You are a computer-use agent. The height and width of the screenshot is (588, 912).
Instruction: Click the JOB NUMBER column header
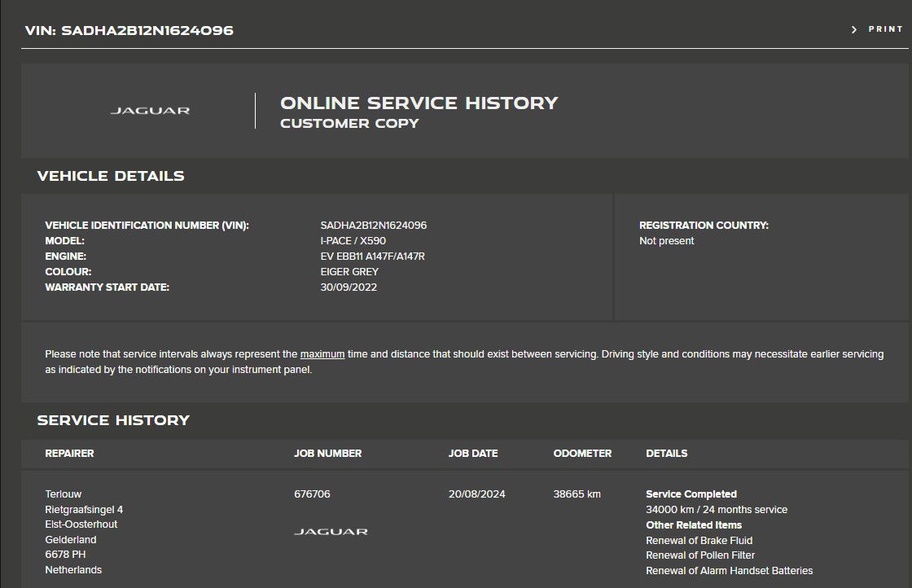pos(327,453)
